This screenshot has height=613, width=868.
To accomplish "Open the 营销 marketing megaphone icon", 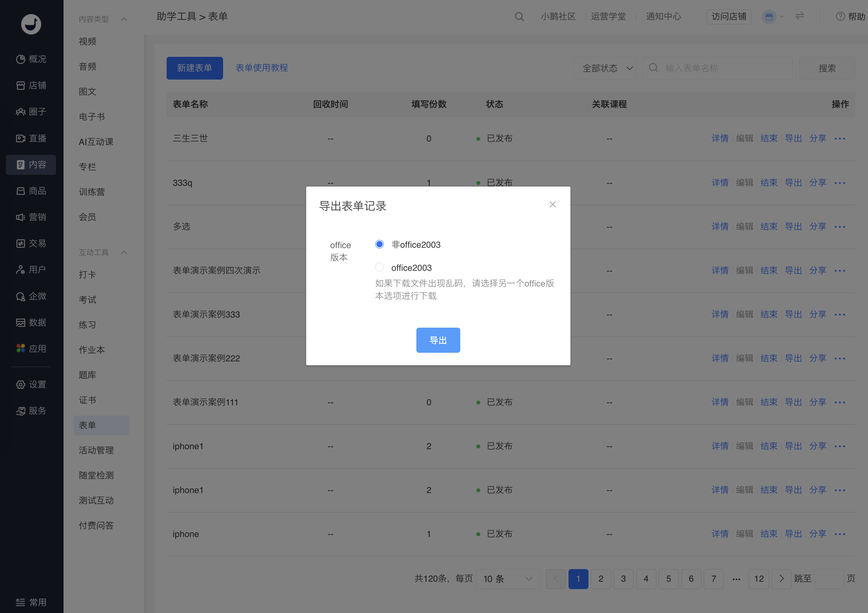I will [20, 217].
